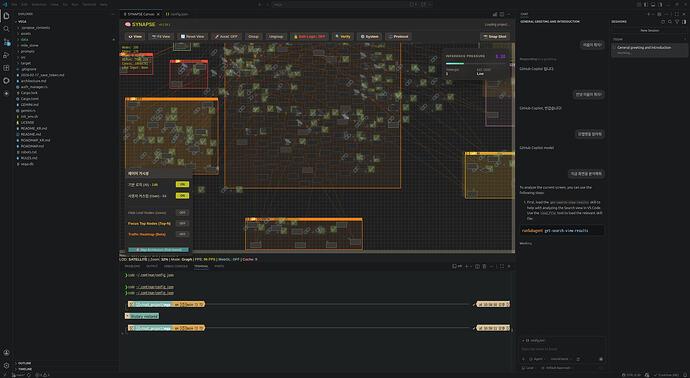Expand the TIMELINE section
Image resolution: width=690 pixels, height=378 pixels.
(25, 369)
